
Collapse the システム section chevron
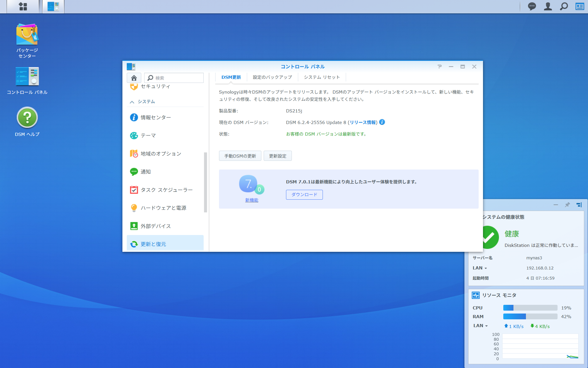tap(132, 102)
